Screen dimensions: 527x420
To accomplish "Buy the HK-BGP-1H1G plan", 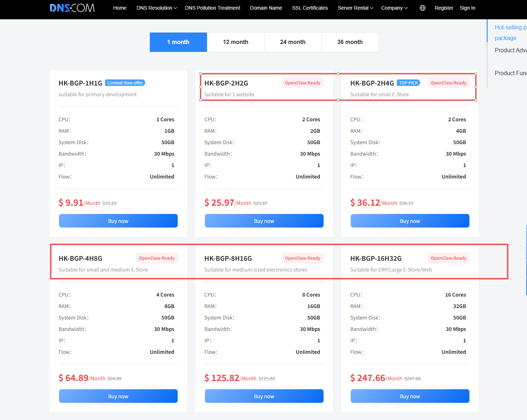I will 118,221.
